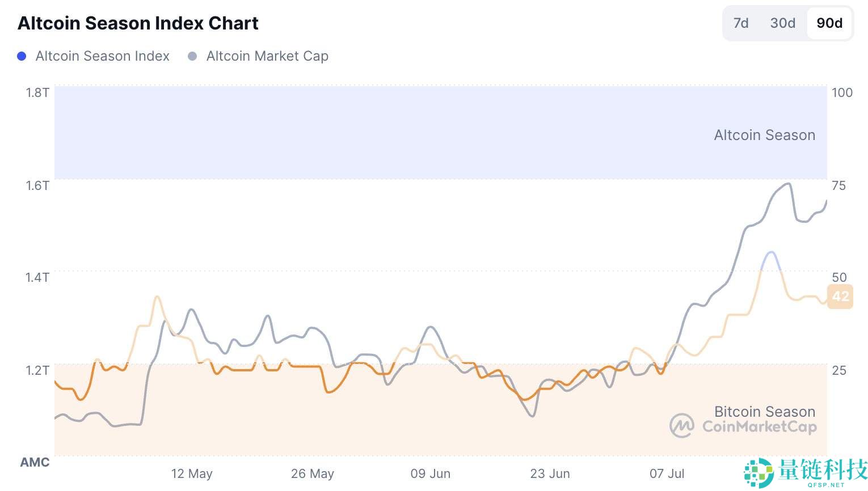The width and height of the screenshot is (868, 491).
Task: Toggle the Altcoin Market Cap legend dot
Action: [193, 56]
